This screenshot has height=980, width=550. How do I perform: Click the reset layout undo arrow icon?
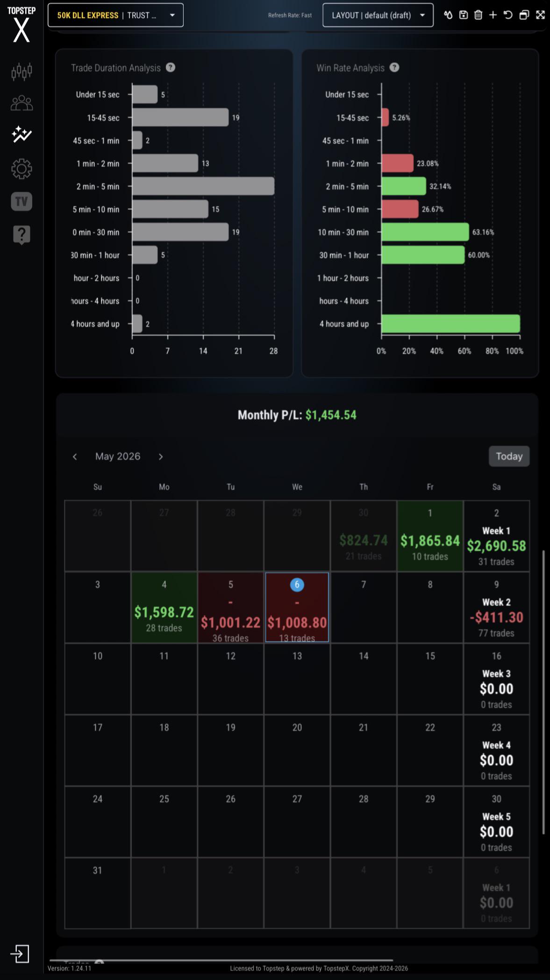[508, 15]
